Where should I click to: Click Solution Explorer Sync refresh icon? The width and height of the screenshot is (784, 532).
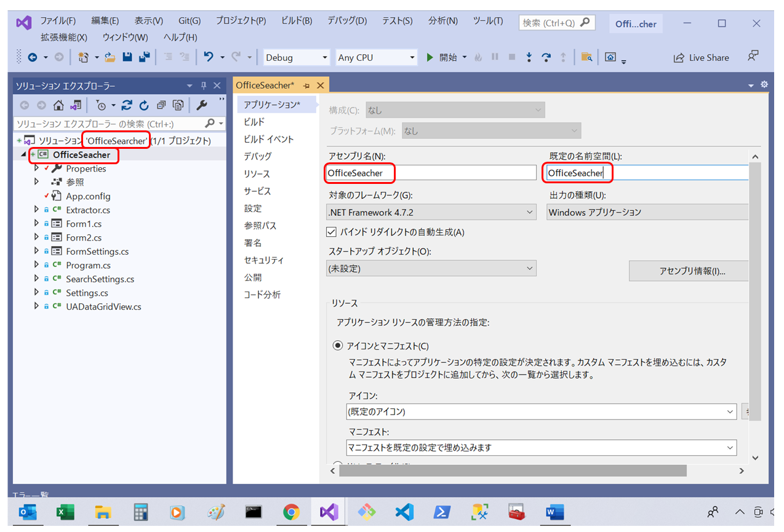click(127, 105)
